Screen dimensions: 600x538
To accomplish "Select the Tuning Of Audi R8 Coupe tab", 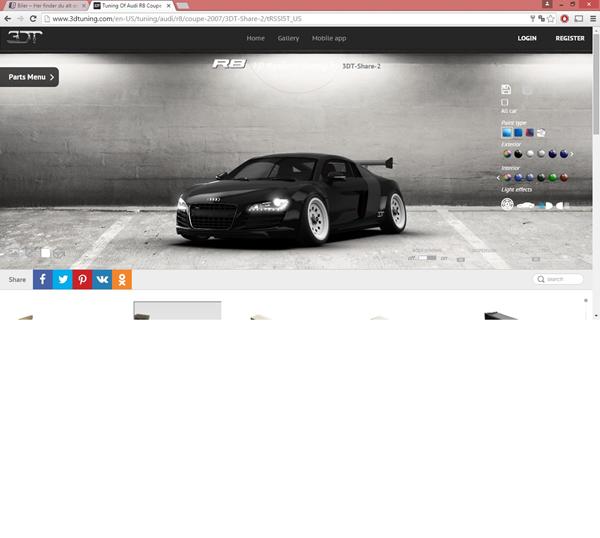I will tap(131, 5).
